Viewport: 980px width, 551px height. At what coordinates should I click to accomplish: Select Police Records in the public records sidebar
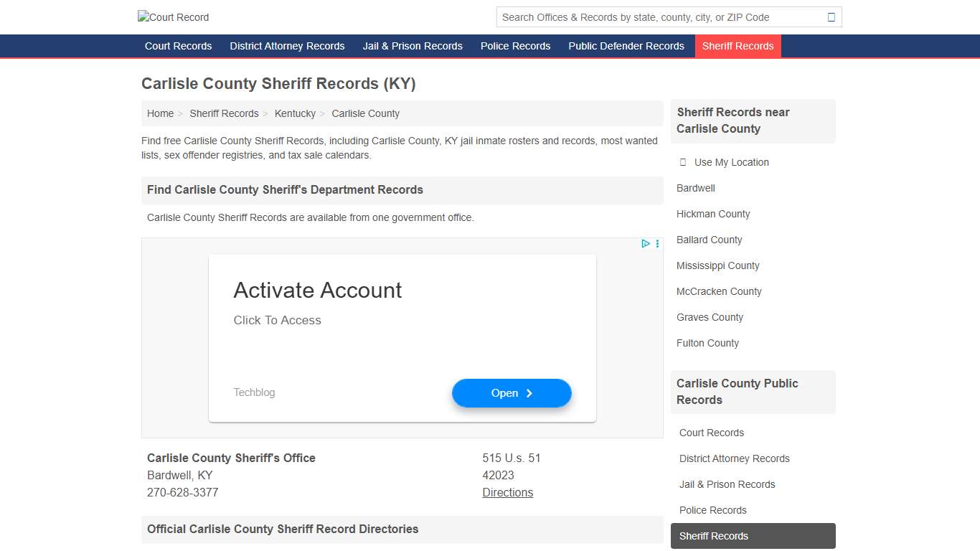coord(712,510)
